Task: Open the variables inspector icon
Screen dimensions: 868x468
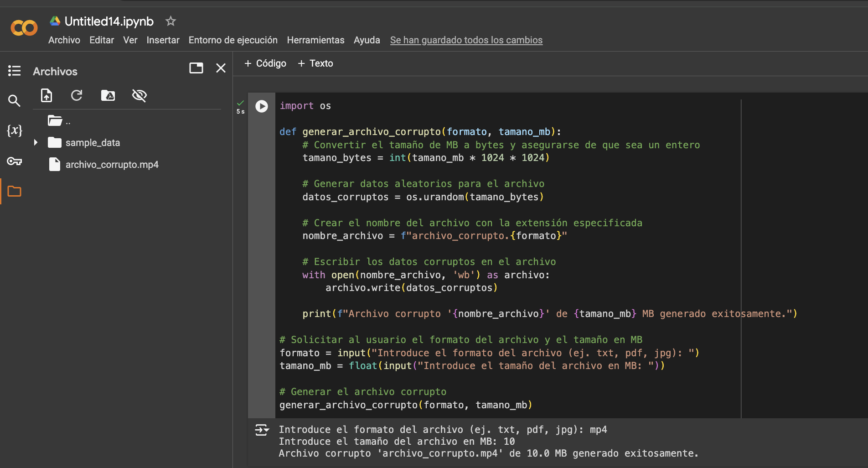Action: pos(14,131)
